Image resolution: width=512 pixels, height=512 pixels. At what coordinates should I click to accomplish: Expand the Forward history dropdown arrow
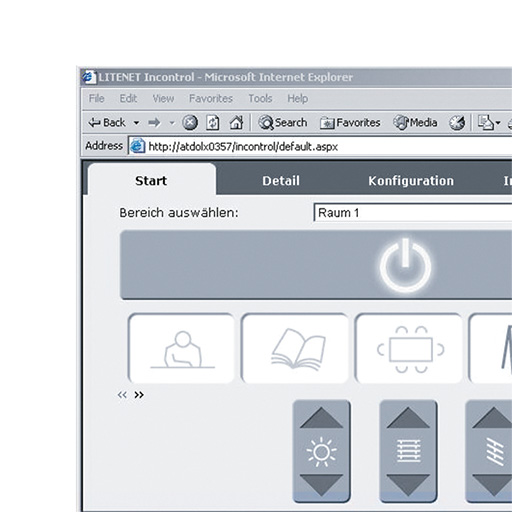tap(172, 123)
